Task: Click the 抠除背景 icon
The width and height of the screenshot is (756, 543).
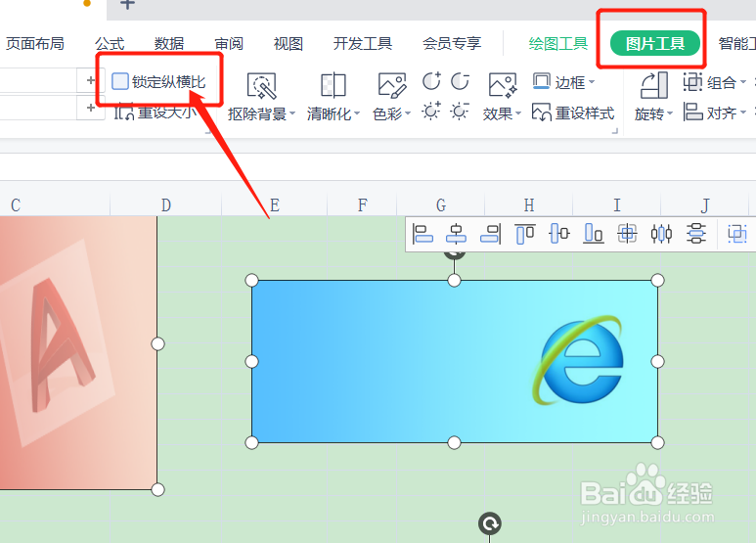Action: [261, 86]
